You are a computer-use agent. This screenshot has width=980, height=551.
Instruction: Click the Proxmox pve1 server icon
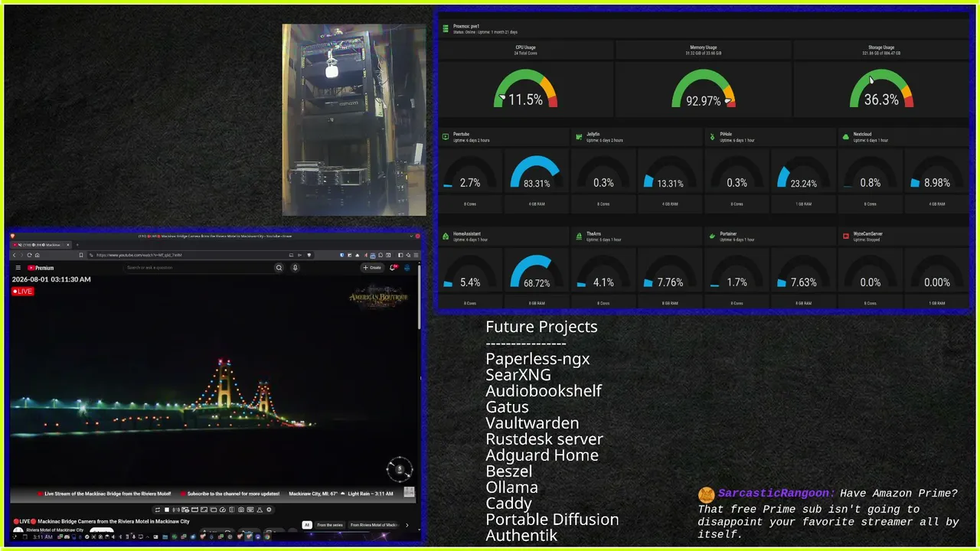pos(445,28)
